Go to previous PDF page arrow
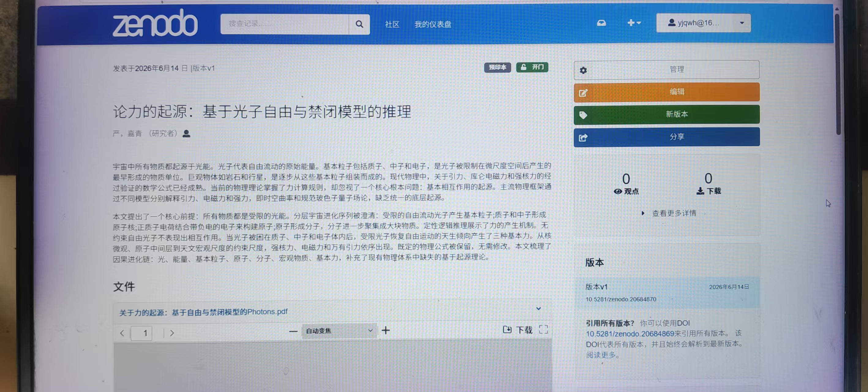 coord(122,333)
